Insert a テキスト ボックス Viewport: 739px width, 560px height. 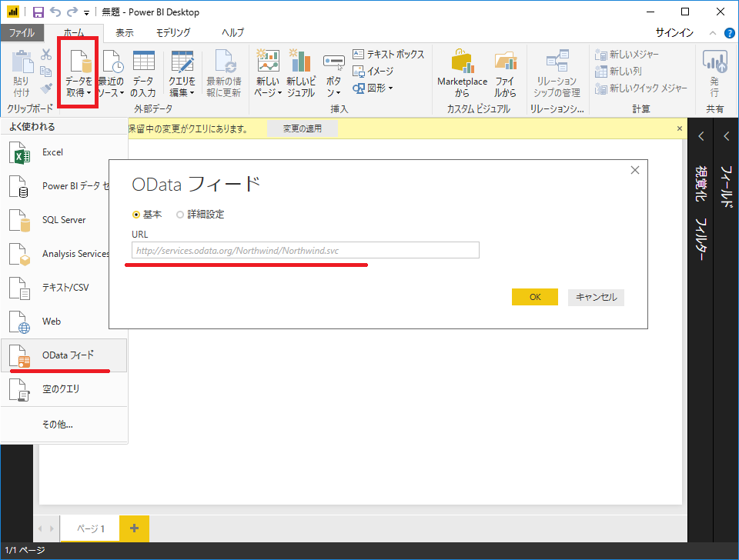tap(388, 54)
